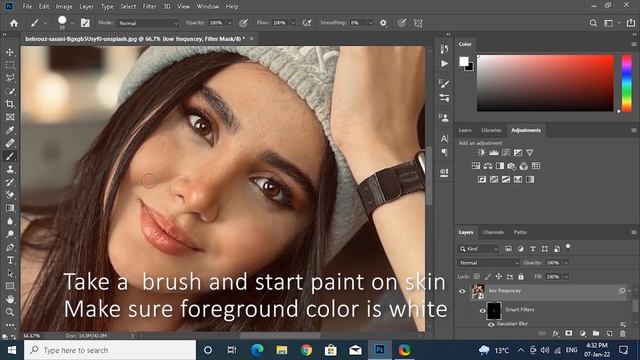Open Flow dropdown arrow
Screen dimensions: 640x360
coord(293,23)
